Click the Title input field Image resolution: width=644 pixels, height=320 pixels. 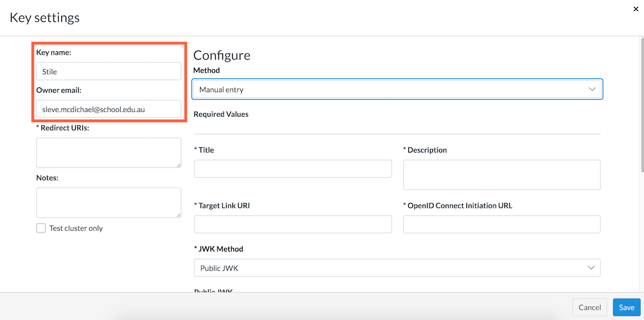[293, 169]
